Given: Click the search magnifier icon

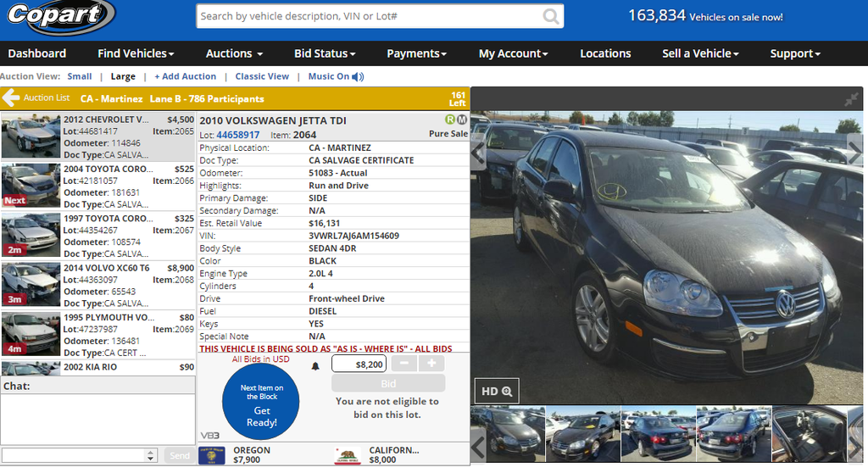Looking at the screenshot, I should (550, 16).
